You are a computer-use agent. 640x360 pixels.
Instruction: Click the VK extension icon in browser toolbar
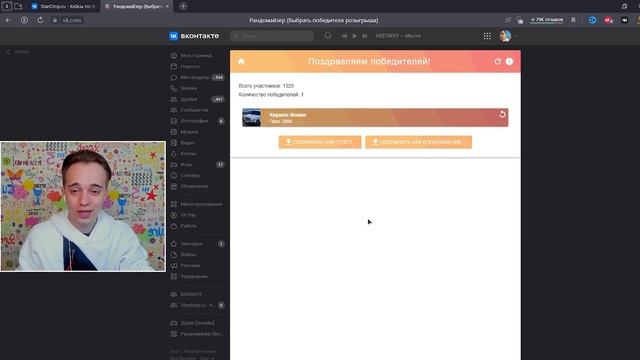point(624,20)
